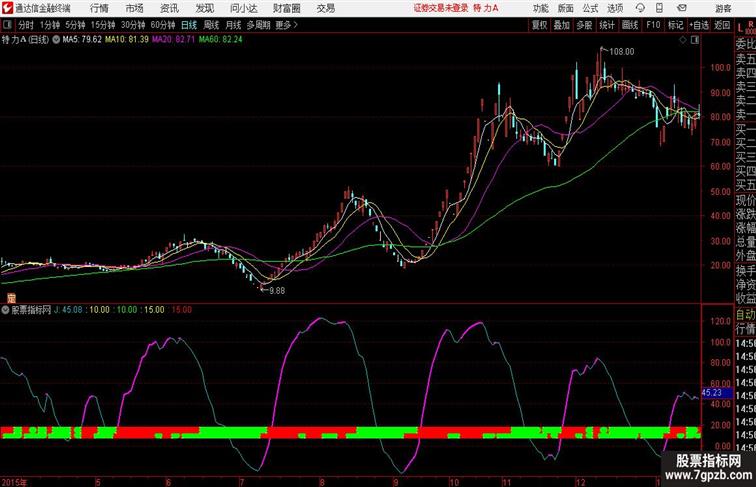
Task: Click the MA20: 82.71 label
Action: (x=174, y=40)
